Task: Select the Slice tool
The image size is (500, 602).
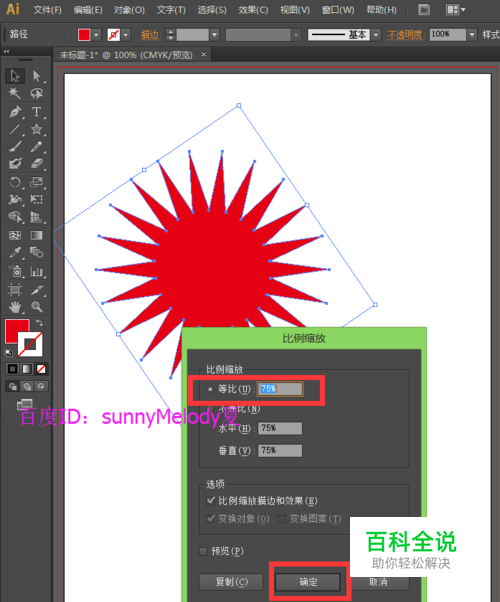Action: point(36,289)
